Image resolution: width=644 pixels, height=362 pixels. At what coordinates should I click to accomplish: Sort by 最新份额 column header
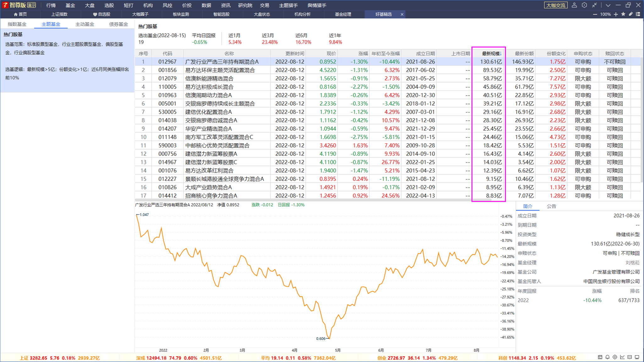pos(524,54)
